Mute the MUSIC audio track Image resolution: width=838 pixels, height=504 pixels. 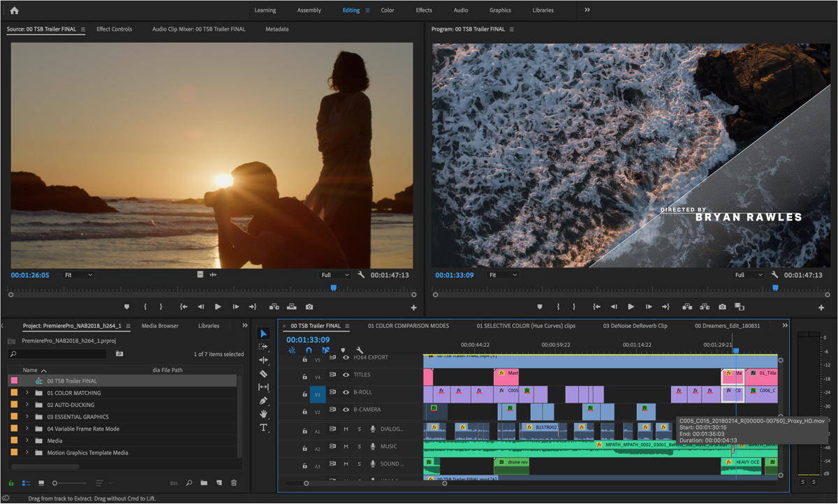point(346,446)
